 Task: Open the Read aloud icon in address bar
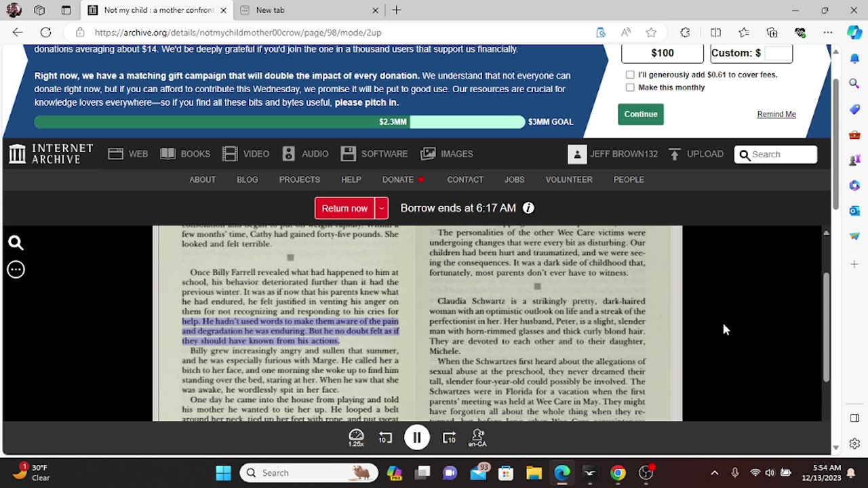[626, 33]
